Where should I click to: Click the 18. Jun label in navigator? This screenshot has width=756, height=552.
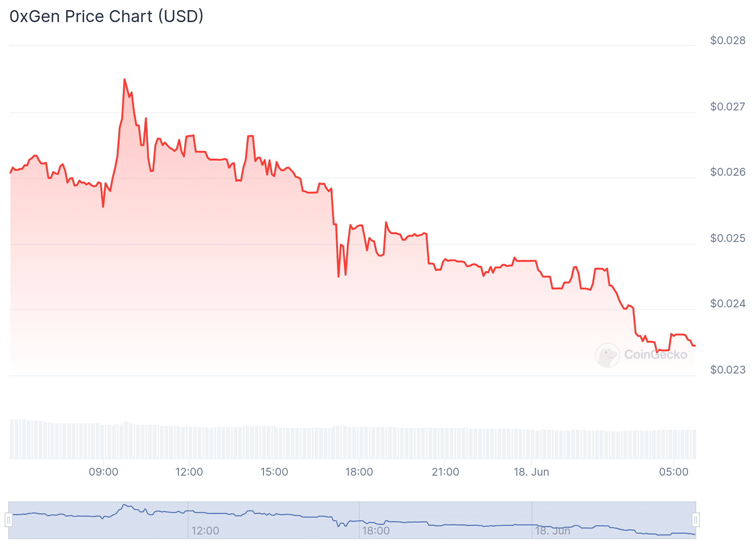click(x=552, y=531)
